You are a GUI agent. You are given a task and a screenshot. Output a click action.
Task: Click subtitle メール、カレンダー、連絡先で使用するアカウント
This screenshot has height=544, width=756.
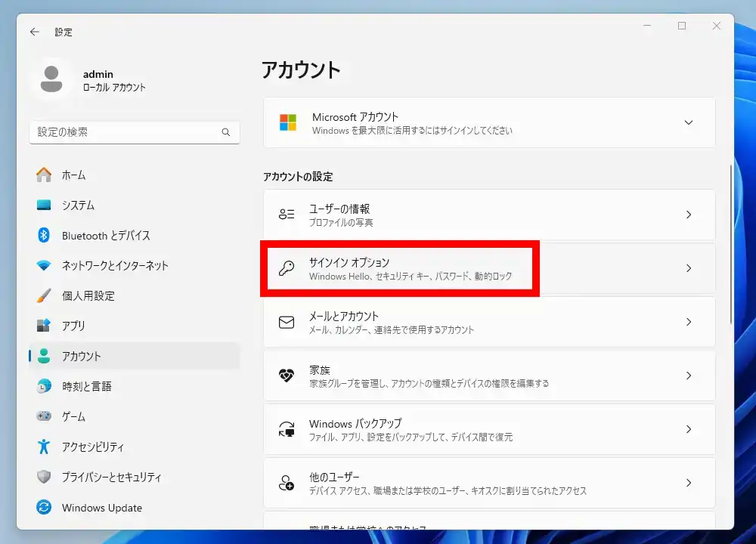coord(392,329)
